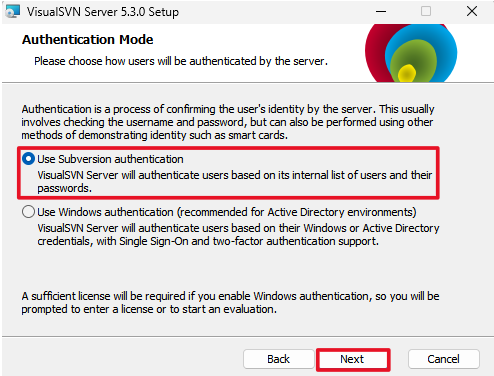Screen dimensions: 494x376
Task: Click 'A sufficient license will be required' note
Action: click(x=230, y=303)
